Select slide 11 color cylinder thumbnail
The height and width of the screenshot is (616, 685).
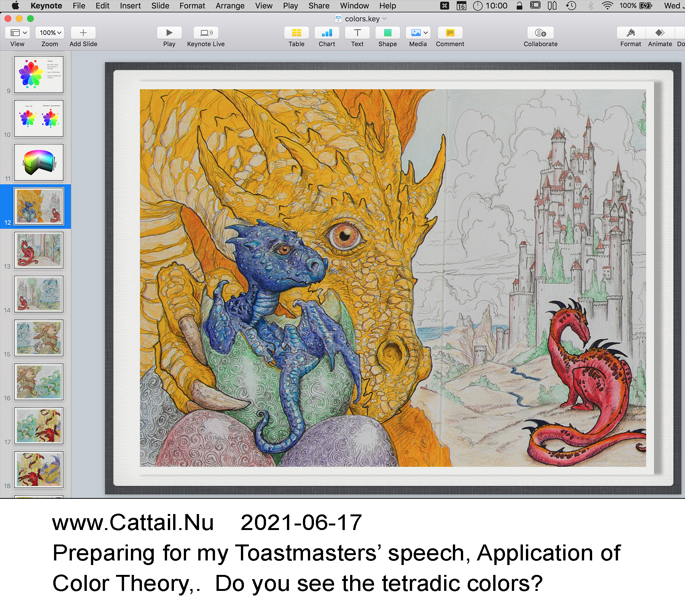(x=39, y=162)
